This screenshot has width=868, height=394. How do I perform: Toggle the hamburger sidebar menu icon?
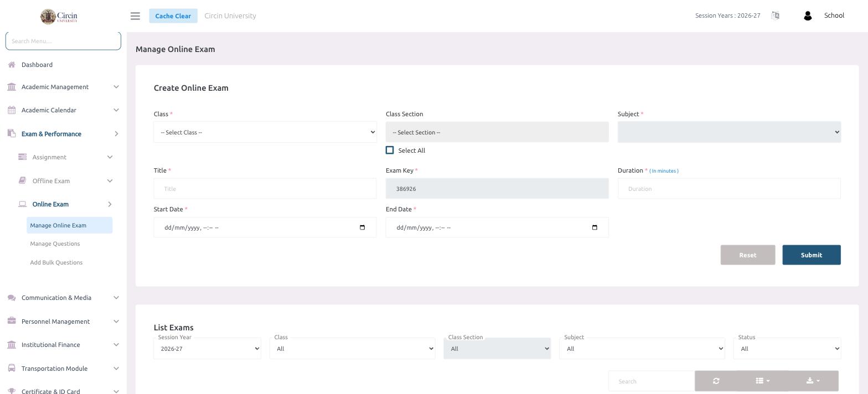pos(135,16)
